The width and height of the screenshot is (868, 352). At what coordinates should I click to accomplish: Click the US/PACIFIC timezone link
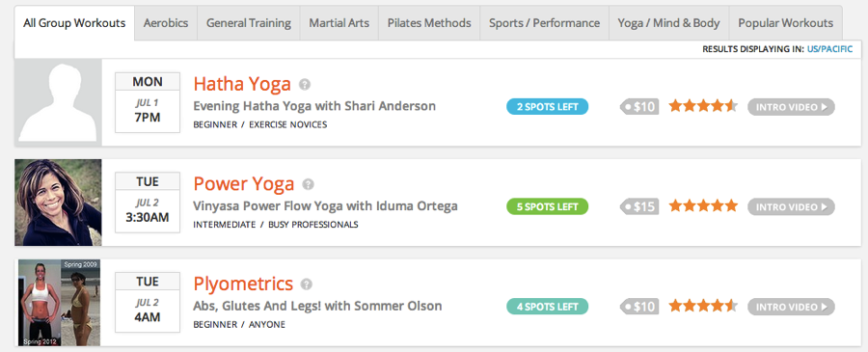829,49
